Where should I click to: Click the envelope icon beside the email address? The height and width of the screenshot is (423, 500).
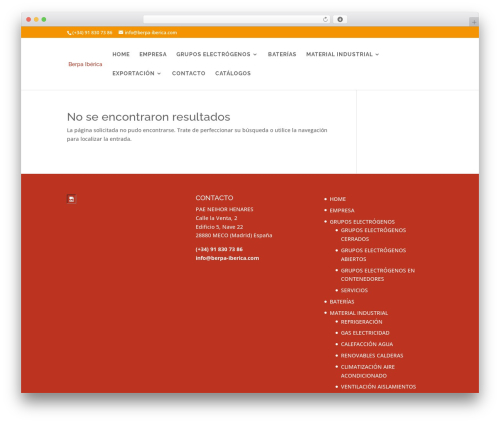point(121,32)
